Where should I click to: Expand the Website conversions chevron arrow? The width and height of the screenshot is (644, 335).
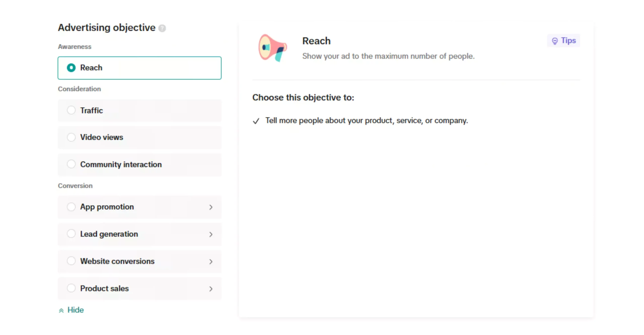[x=211, y=262]
